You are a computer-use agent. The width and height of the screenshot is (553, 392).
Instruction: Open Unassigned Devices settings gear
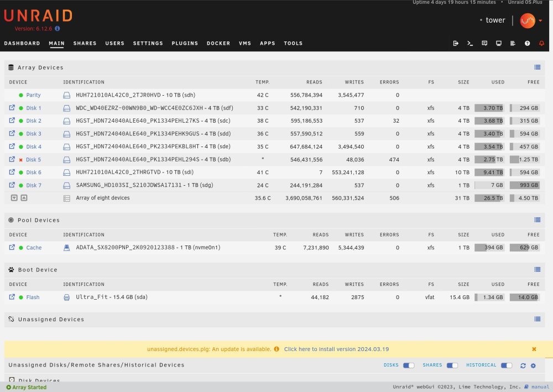(533, 365)
